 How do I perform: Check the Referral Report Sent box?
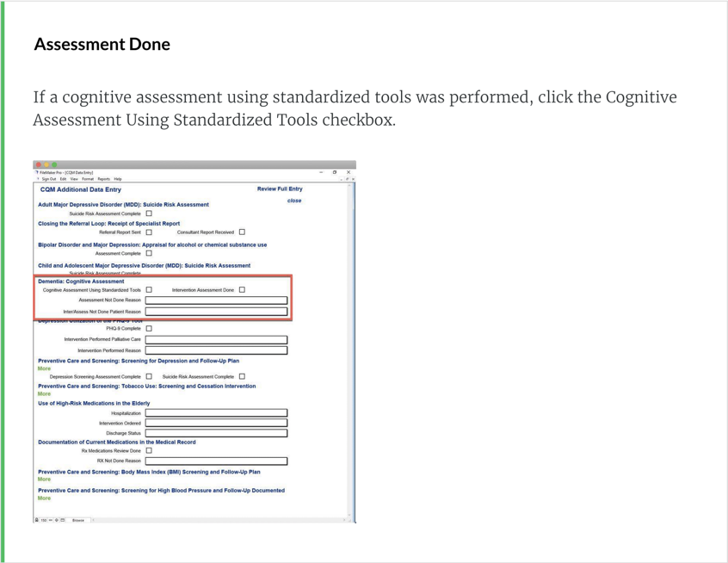pyautogui.click(x=149, y=232)
